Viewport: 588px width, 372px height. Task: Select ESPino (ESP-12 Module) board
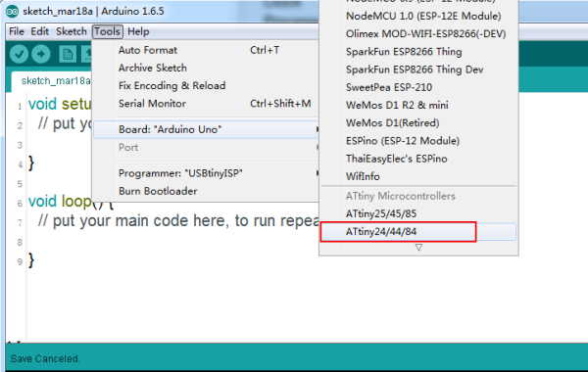click(x=403, y=141)
